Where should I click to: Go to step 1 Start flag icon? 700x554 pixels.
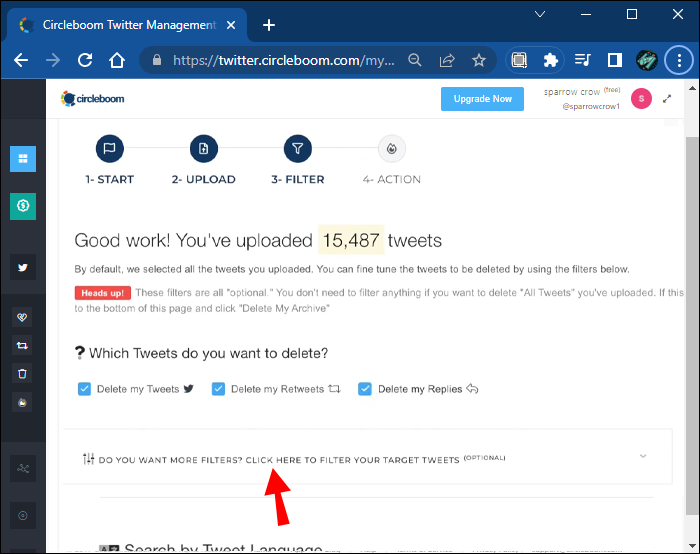pyautogui.click(x=109, y=149)
